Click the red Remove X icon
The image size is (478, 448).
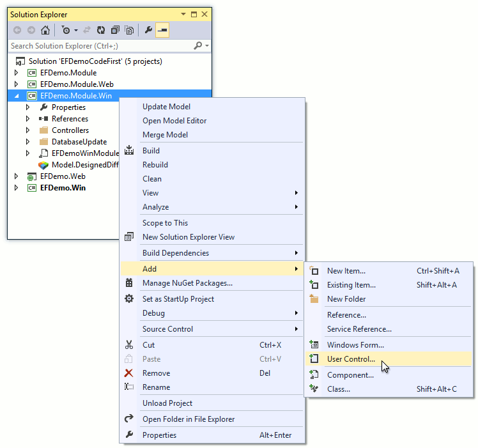point(129,373)
